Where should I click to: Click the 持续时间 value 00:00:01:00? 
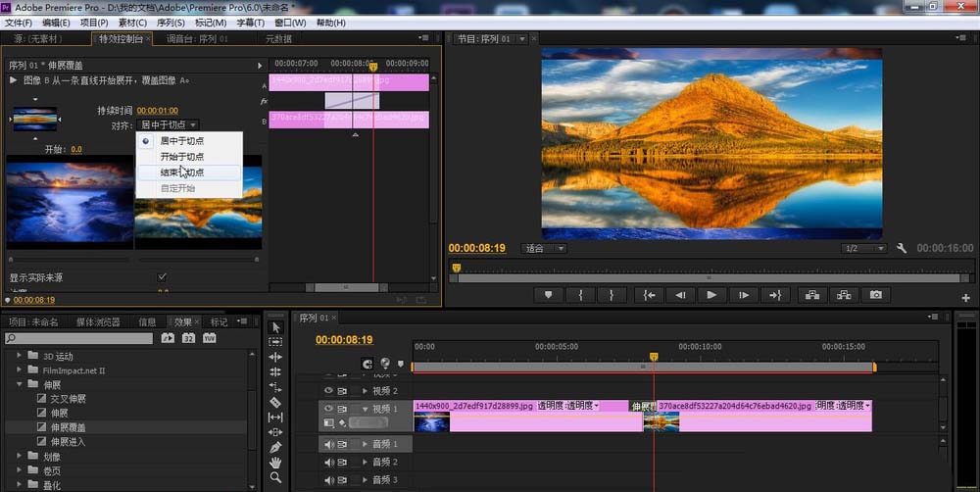point(158,111)
